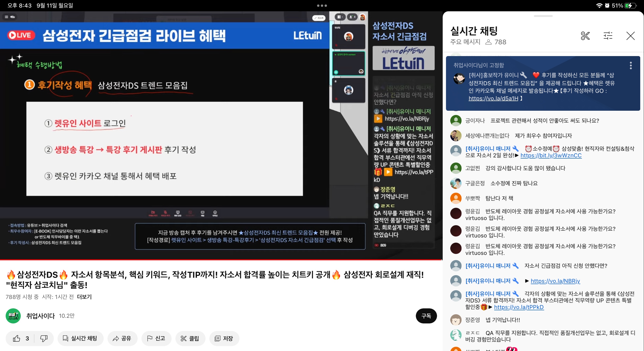Open 긍이자나 user avatar in chat
This screenshot has height=351, width=644.
click(x=456, y=121)
